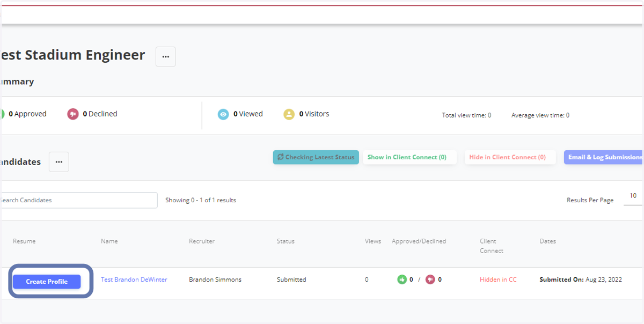Click the Approved/Declined column header

point(419,241)
